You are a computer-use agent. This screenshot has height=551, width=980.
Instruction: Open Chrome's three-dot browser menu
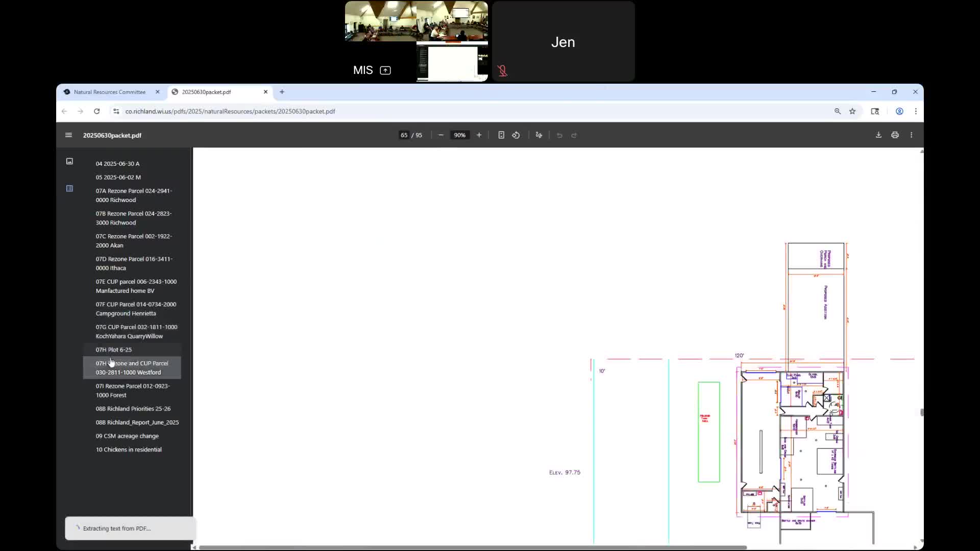pyautogui.click(x=916, y=111)
